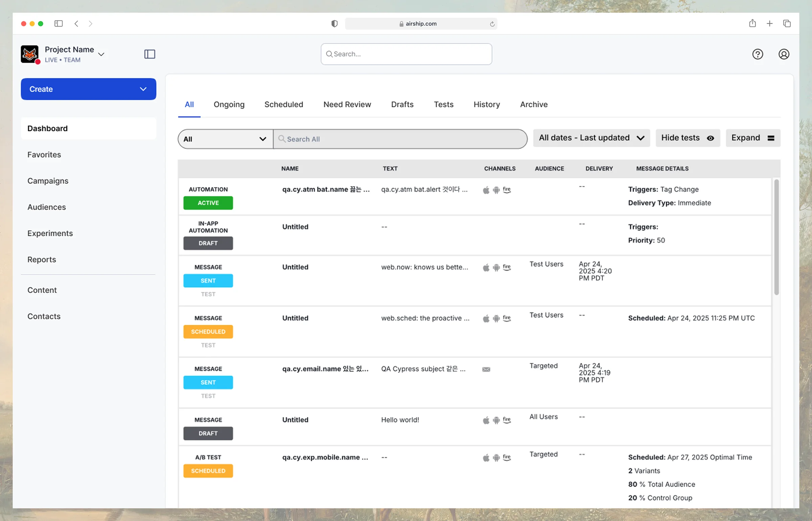Go to Audiences in the sidebar

(x=47, y=207)
